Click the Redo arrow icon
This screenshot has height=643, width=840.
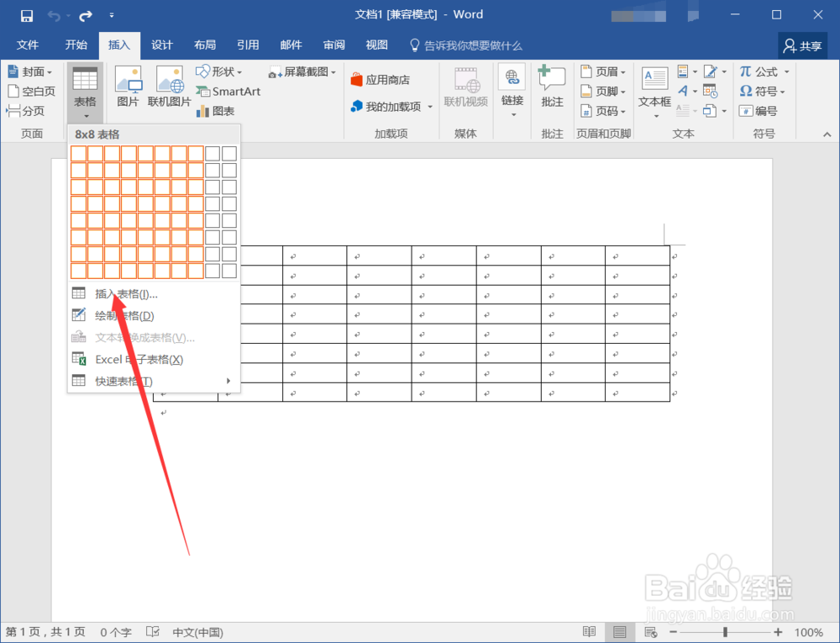(x=86, y=16)
